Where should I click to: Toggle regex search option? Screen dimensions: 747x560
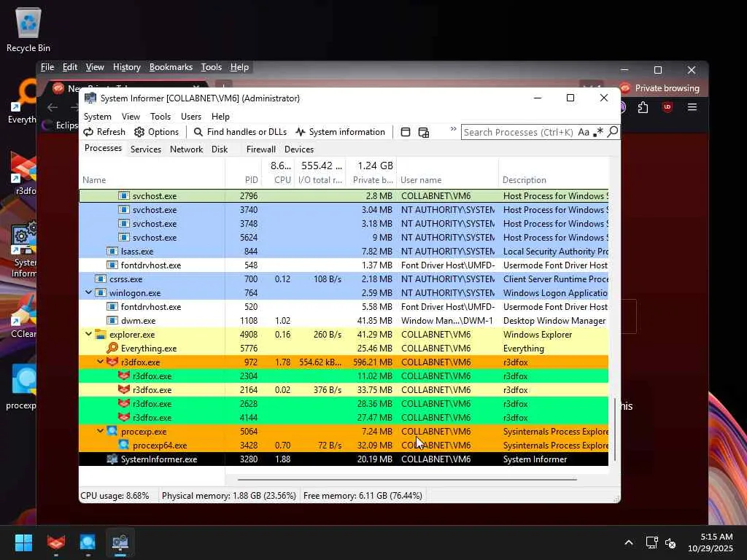[598, 132]
